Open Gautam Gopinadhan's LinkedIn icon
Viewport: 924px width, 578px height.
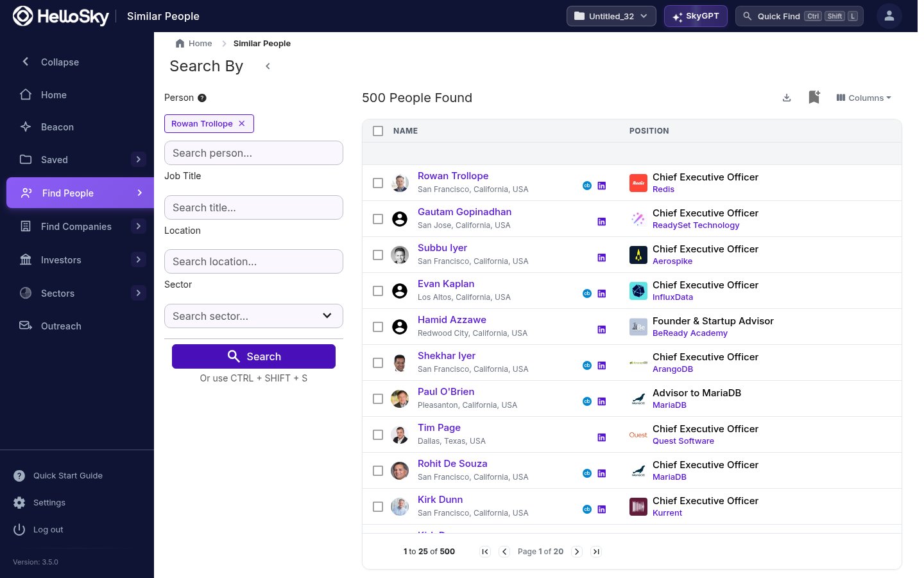(602, 222)
